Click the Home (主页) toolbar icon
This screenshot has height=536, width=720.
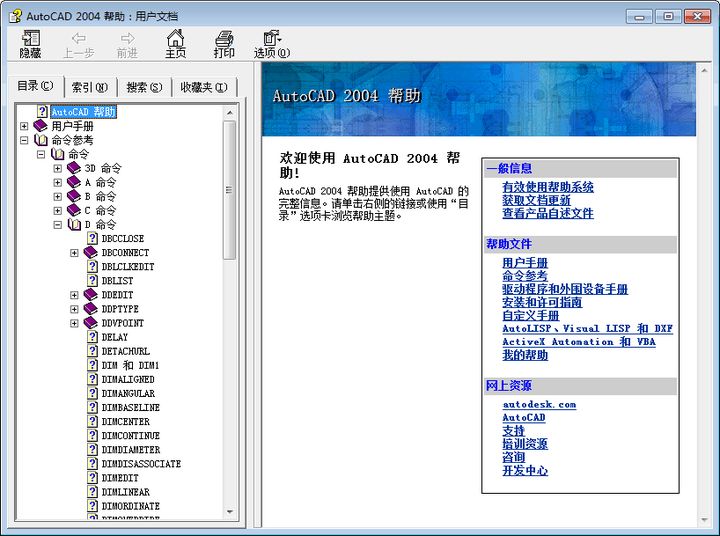175,44
